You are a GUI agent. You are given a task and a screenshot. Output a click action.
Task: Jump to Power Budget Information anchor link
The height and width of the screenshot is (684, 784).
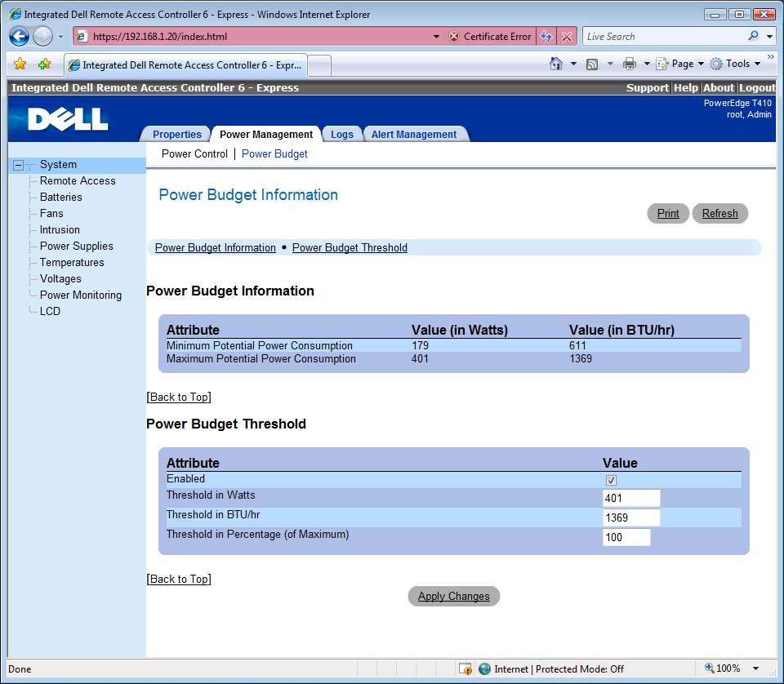click(216, 248)
